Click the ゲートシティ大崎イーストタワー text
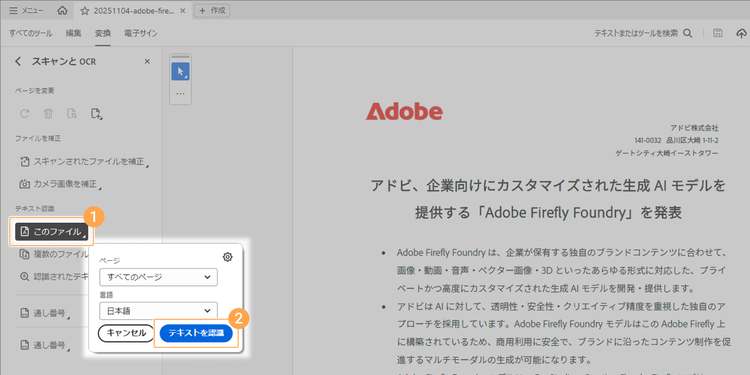The image size is (750, 375). (668, 153)
